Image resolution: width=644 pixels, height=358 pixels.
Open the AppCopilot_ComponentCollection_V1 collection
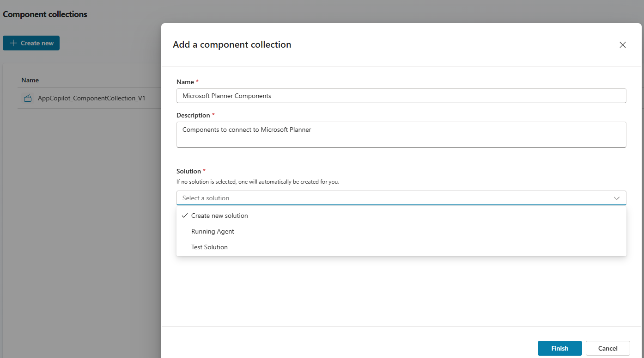tap(91, 98)
